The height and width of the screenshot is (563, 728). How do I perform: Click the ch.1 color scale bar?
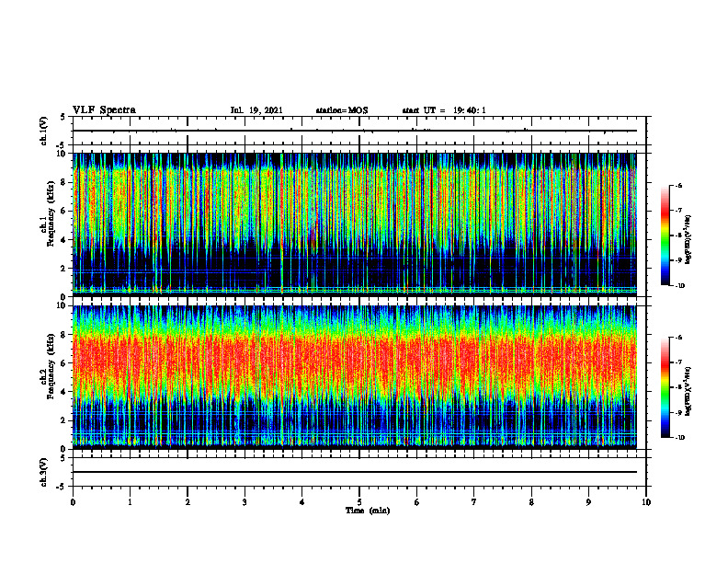(x=665, y=236)
